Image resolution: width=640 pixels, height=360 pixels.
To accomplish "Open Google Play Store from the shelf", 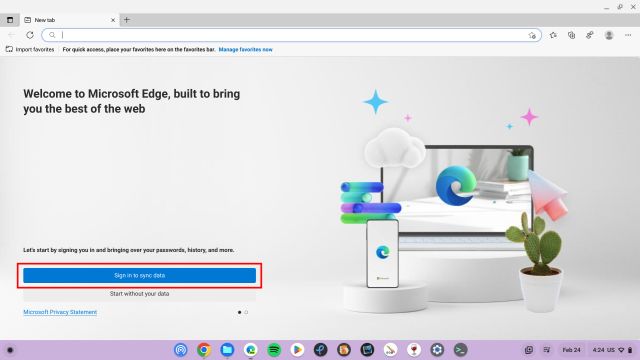I will [x=297, y=350].
